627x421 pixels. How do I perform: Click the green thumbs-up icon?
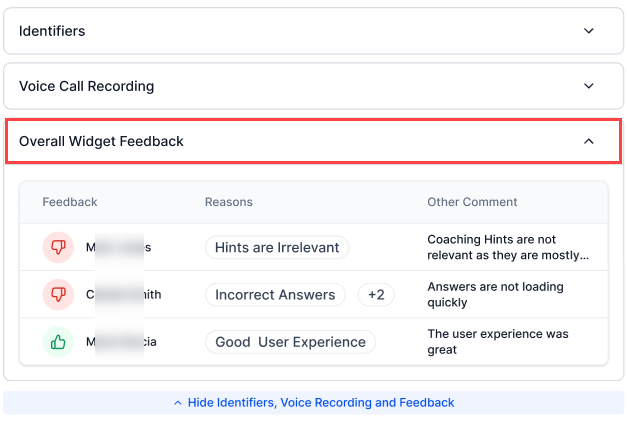click(x=58, y=342)
